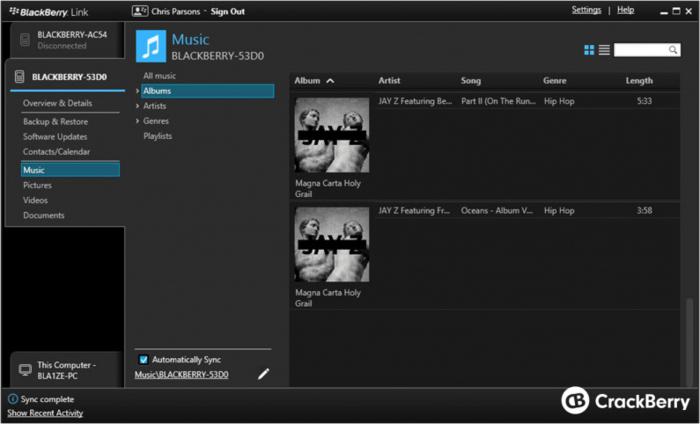The height and width of the screenshot is (424, 700).
Task: Select This Computer - BLA1ZE-PC tab
Action: 66,370
